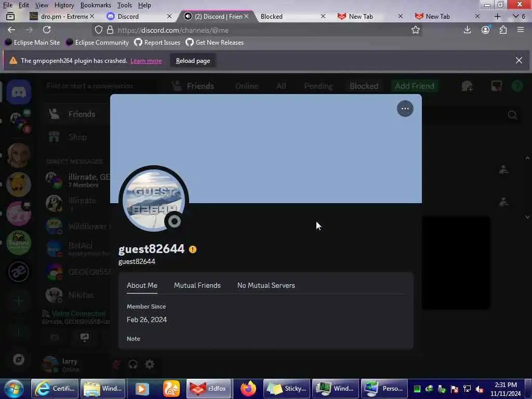Dismiss the plugin crashed notification bar
Viewport: 532px width, 399px height.
tap(519, 60)
